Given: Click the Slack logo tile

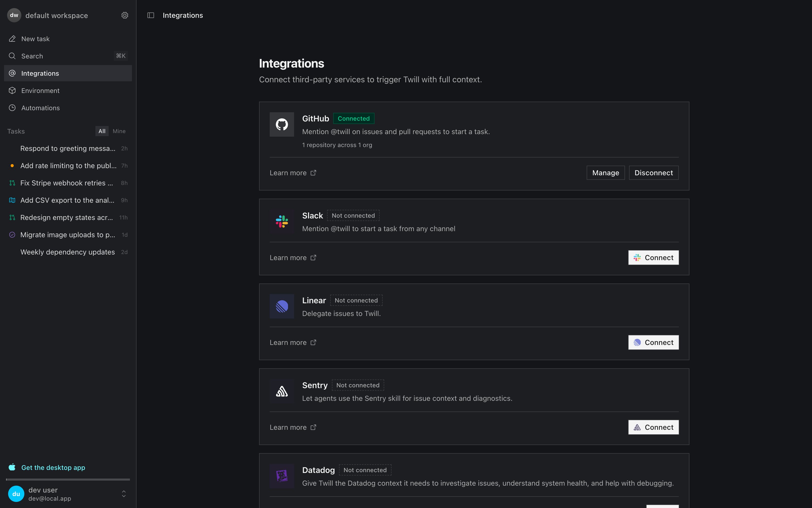Looking at the screenshot, I should click(282, 221).
